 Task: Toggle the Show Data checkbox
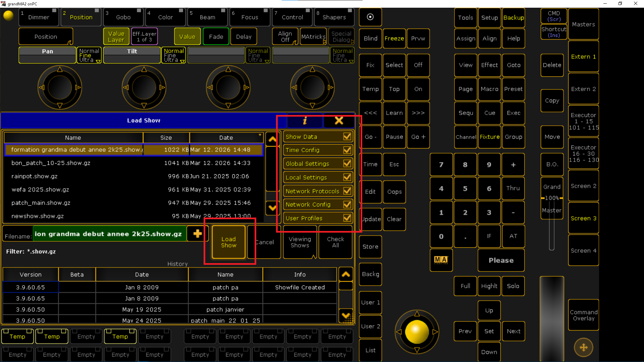coord(347,136)
